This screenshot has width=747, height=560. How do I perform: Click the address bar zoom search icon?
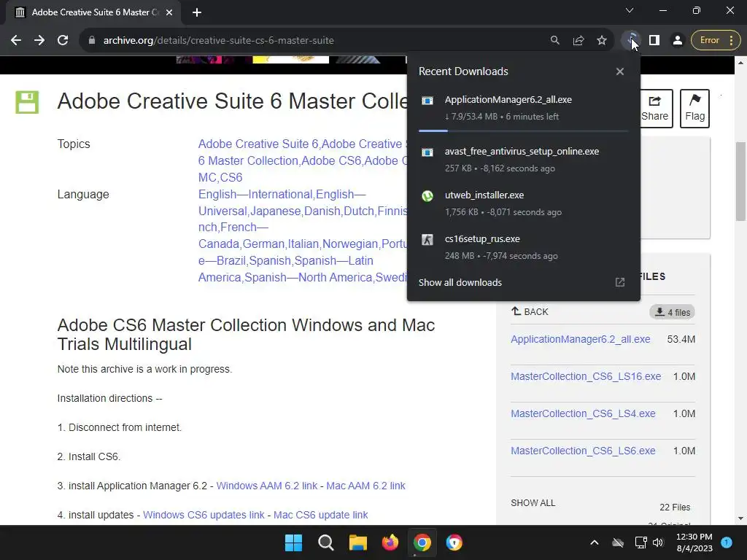pyautogui.click(x=554, y=41)
